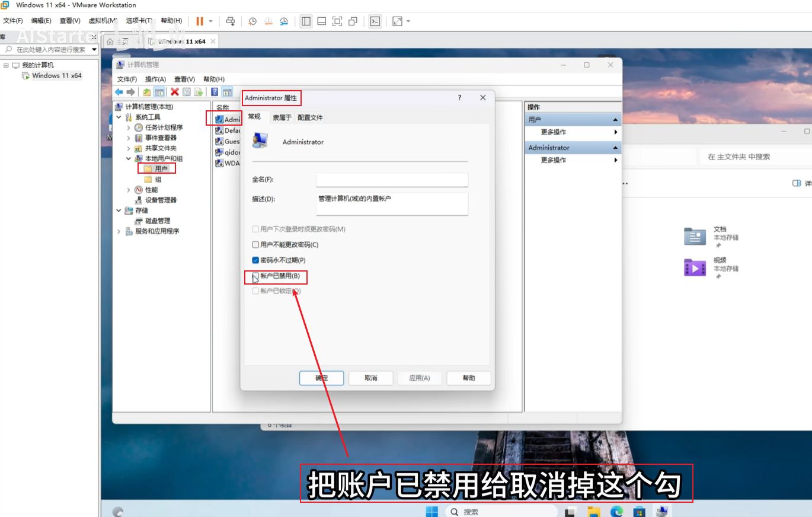Open the Edge browser from the taskbar
812x517 pixels.
[x=617, y=511]
